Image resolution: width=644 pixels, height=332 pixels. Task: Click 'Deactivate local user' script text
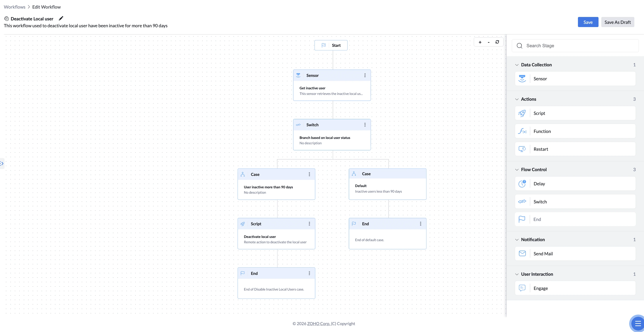260,237
